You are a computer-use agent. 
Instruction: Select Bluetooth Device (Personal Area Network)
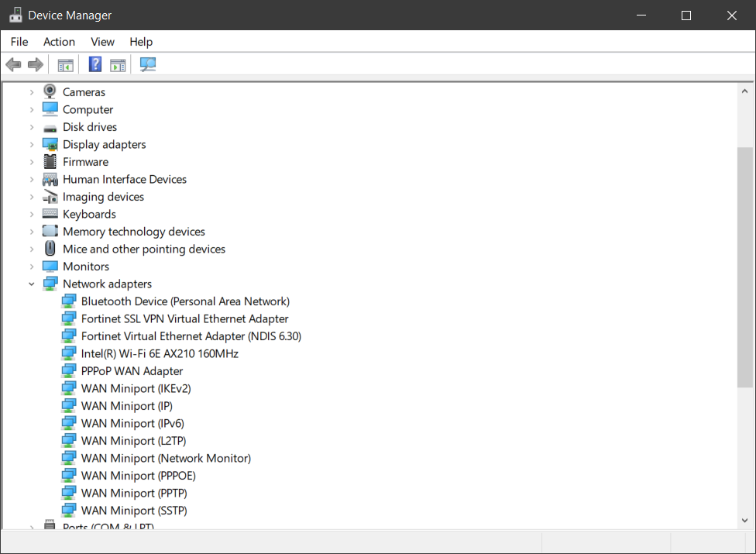[185, 301]
